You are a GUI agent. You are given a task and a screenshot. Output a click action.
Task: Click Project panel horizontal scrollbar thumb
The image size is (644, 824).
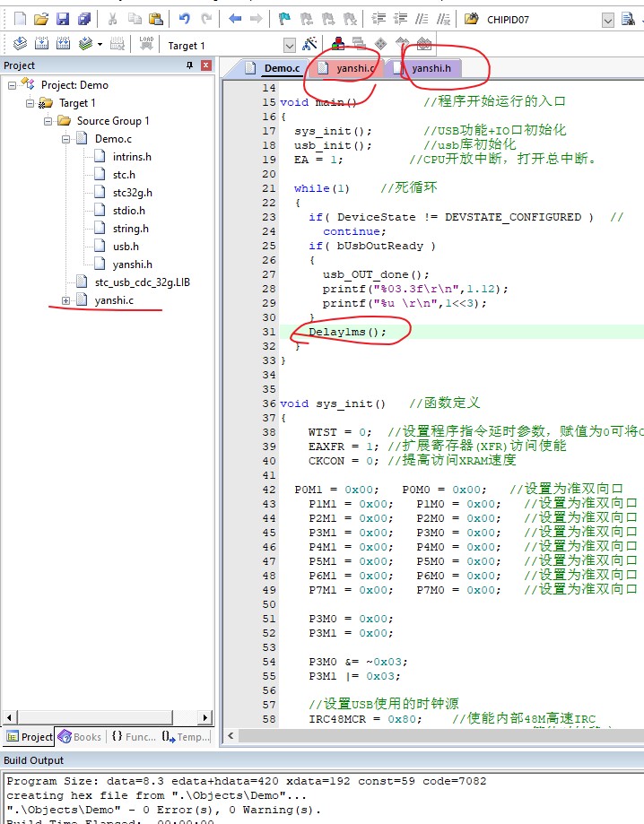coord(95,717)
